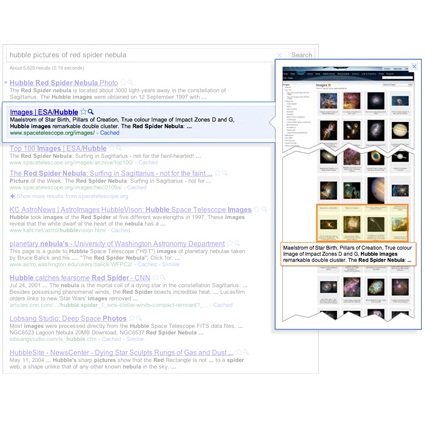The height and width of the screenshot is (425, 425).
Task: Expand more results from spacetelescope.org
Action: (69, 196)
